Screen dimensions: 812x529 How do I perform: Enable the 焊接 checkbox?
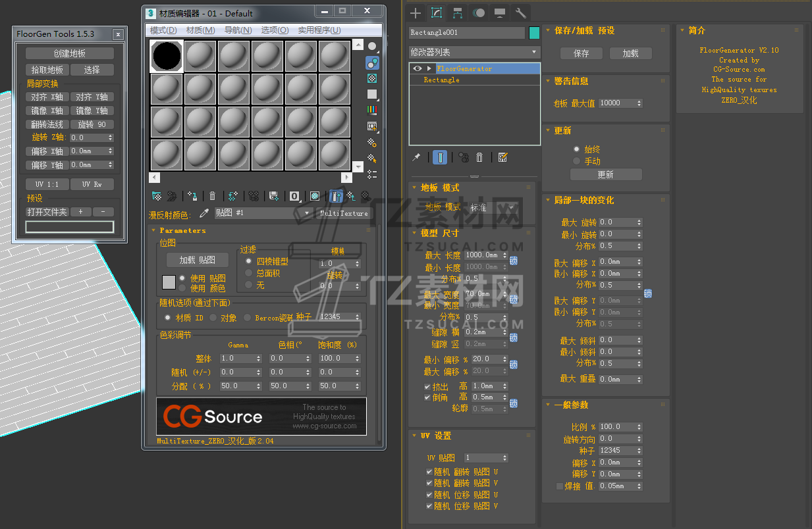560,486
